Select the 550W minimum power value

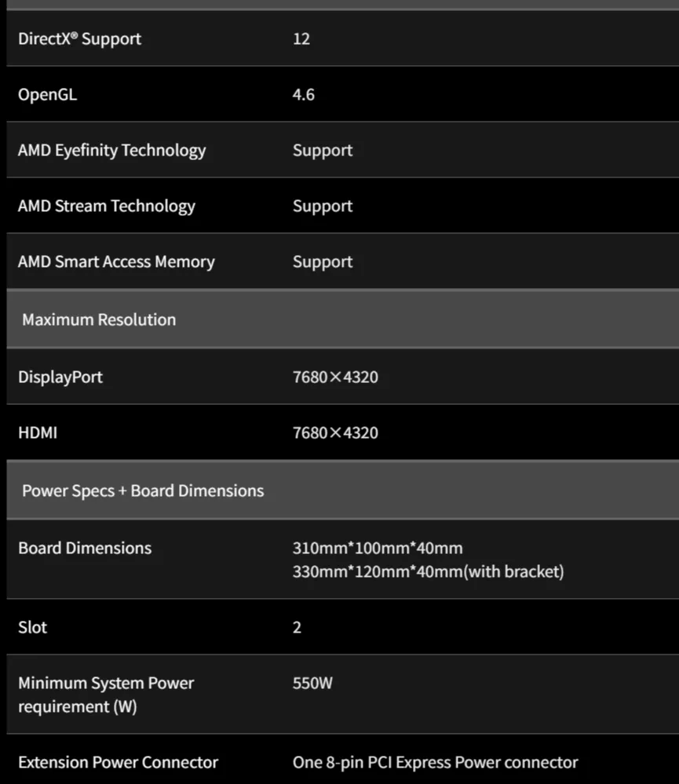point(312,683)
